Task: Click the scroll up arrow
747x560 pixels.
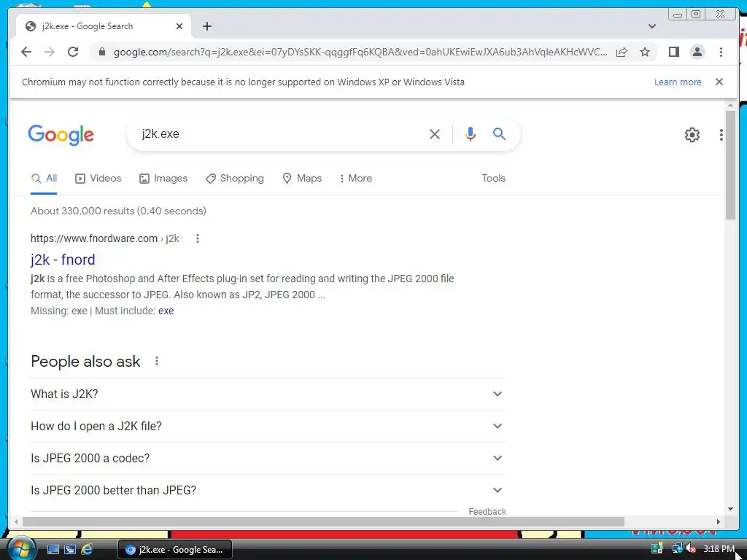Action: coord(730,105)
